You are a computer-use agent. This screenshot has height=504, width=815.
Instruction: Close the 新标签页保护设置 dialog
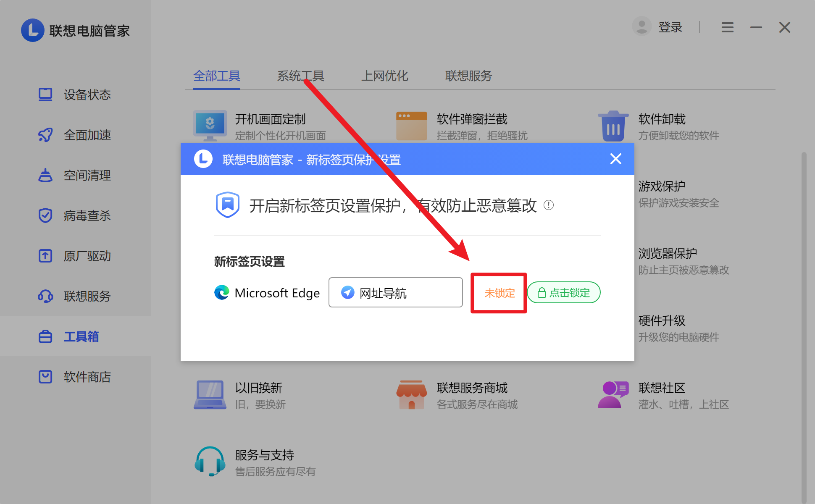tap(615, 159)
